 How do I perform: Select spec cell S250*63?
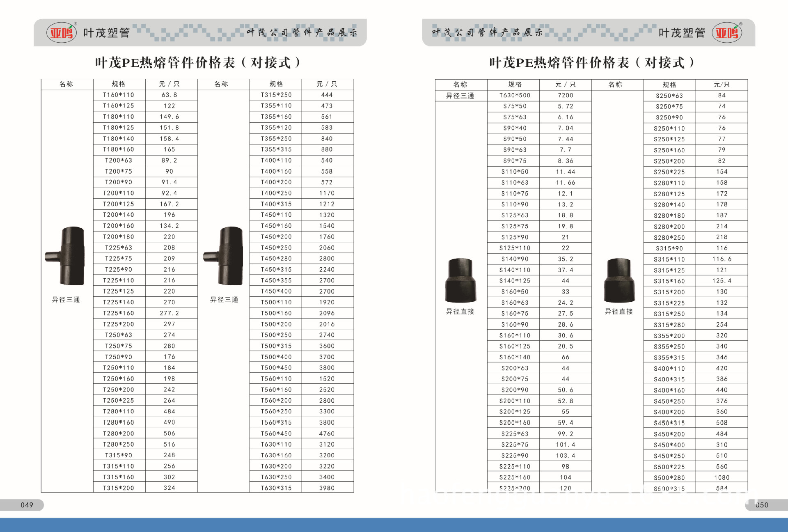670,96
